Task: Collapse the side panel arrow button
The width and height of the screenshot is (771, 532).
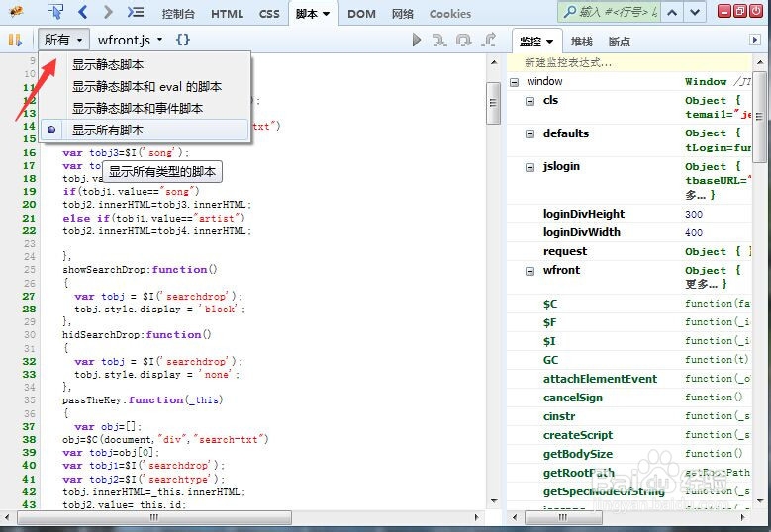Action: point(755,40)
